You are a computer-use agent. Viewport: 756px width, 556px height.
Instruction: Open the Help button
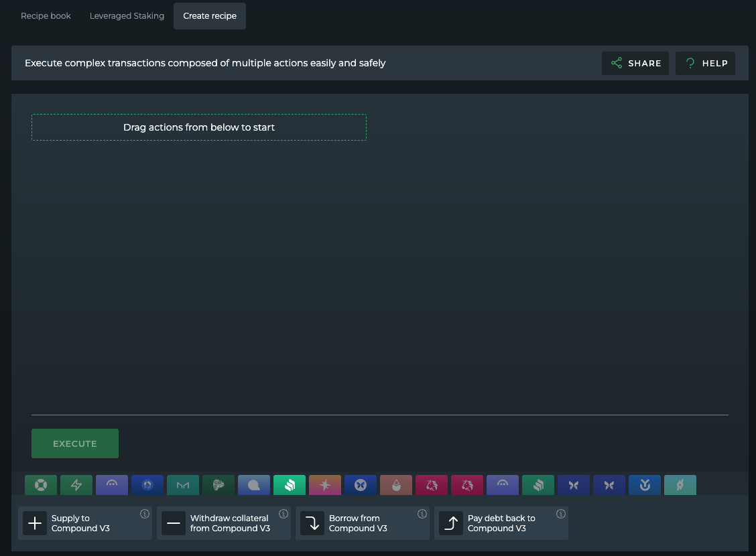click(x=706, y=63)
